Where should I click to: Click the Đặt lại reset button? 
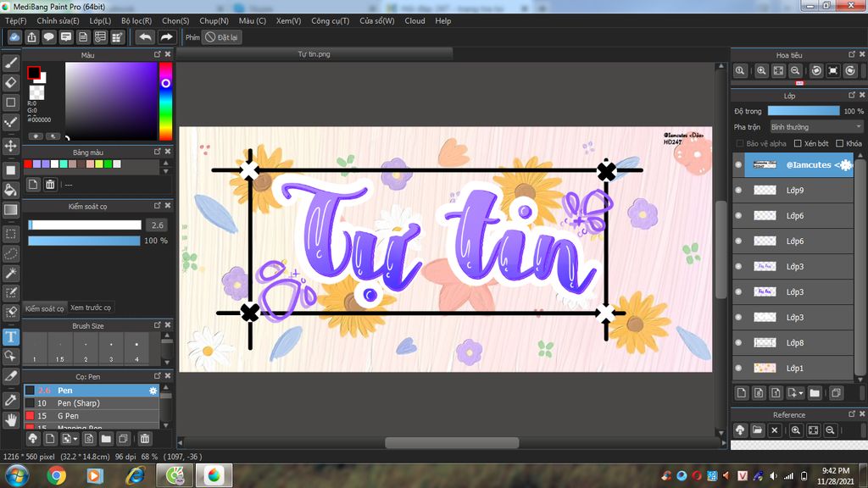[221, 37]
